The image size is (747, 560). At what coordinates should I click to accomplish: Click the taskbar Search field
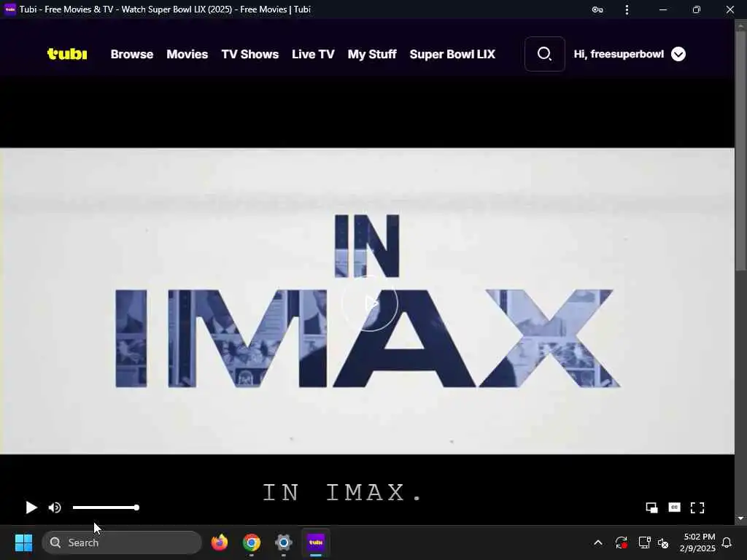tap(122, 542)
